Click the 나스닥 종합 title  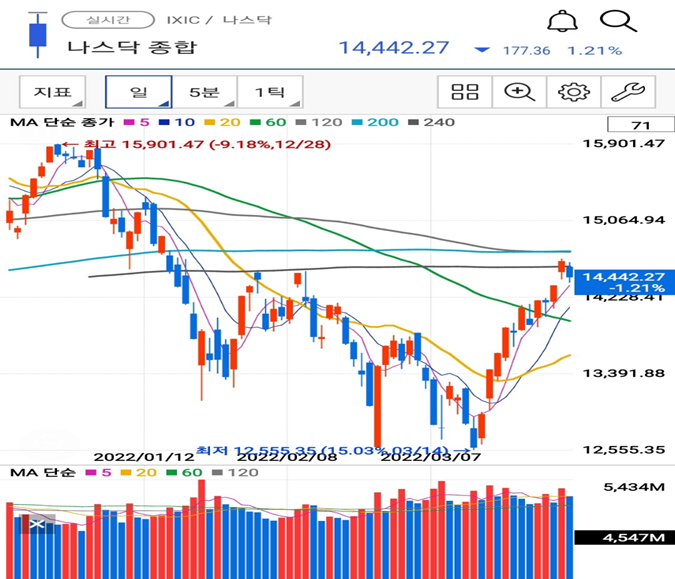(132, 47)
